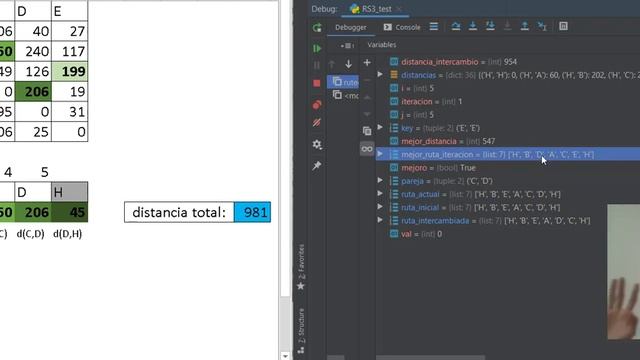Viewport: 640px width, 360px height.
Task: Select the mejor_distancia variable row
Action: coord(507,141)
